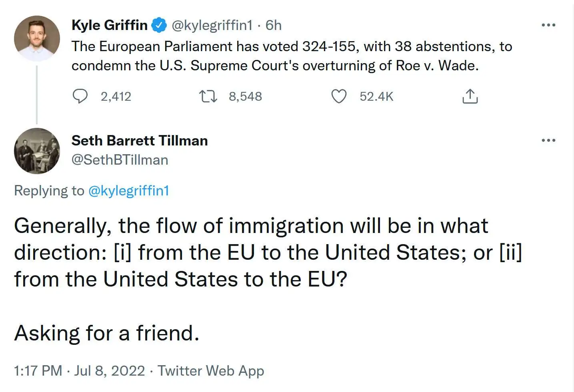This screenshot has width=574, height=392.
Task: Like Kyle Griffin's tweet with heart icon
Action: pos(339,96)
